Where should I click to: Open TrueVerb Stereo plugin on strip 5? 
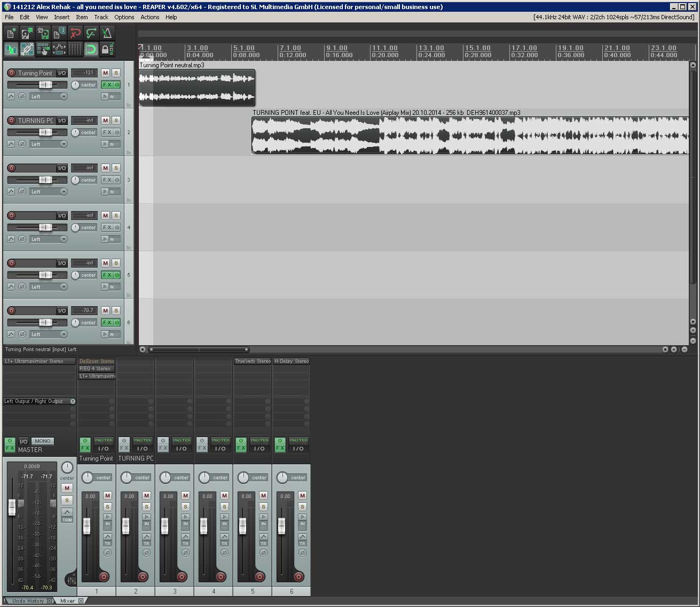coord(253,361)
